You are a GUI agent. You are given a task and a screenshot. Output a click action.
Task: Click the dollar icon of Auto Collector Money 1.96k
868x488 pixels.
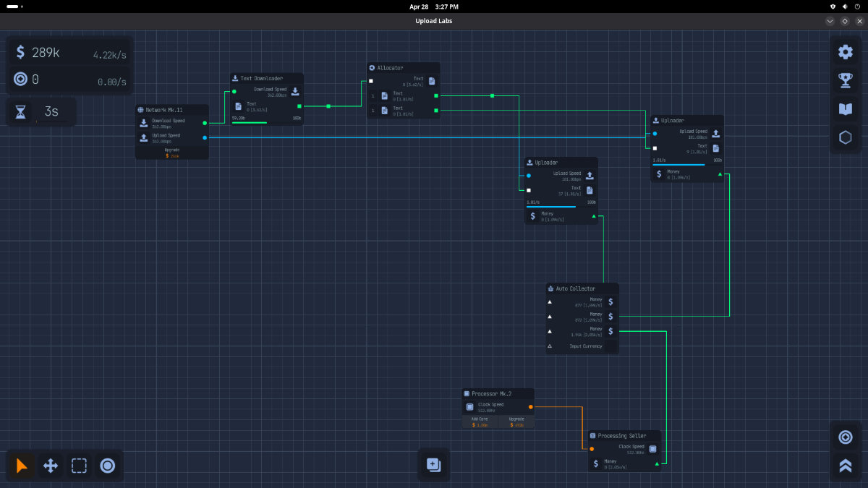tap(610, 331)
